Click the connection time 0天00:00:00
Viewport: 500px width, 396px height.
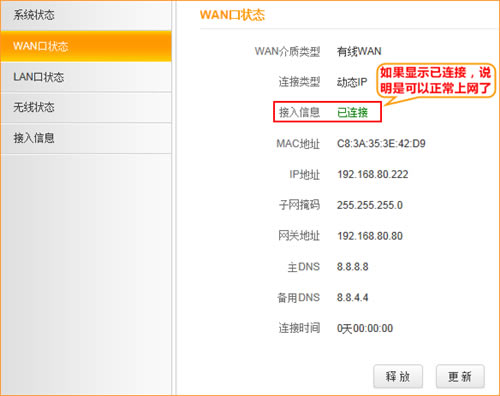click(x=365, y=328)
